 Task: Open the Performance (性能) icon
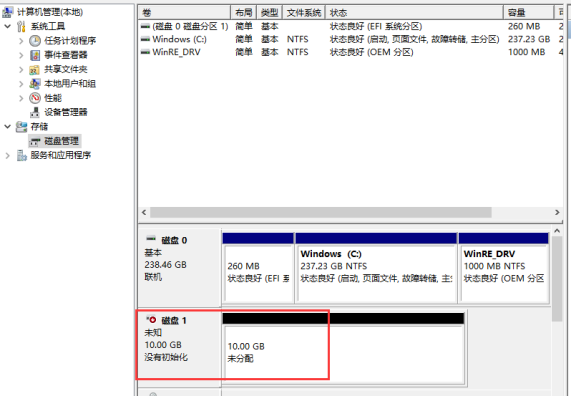pyautogui.click(x=35, y=98)
